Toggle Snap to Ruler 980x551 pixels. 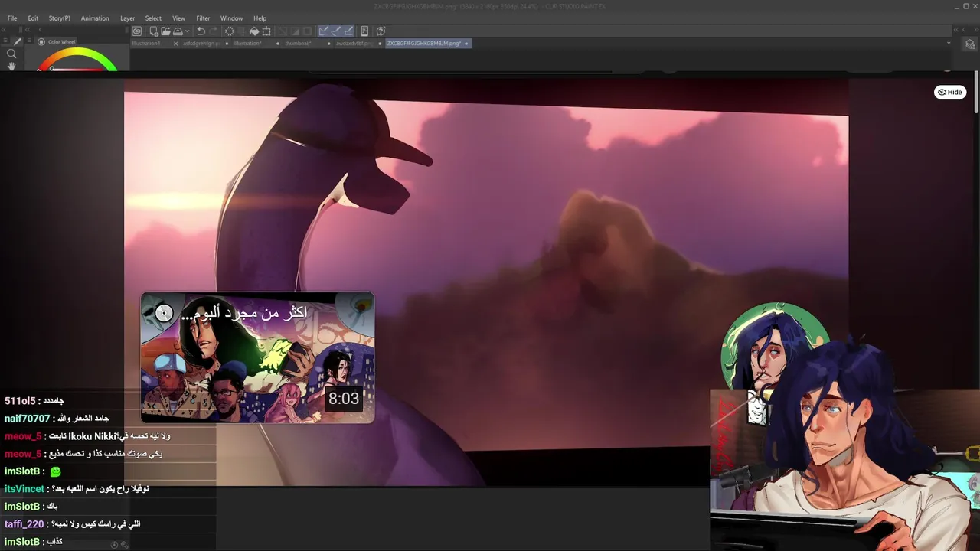pyautogui.click(x=324, y=31)
